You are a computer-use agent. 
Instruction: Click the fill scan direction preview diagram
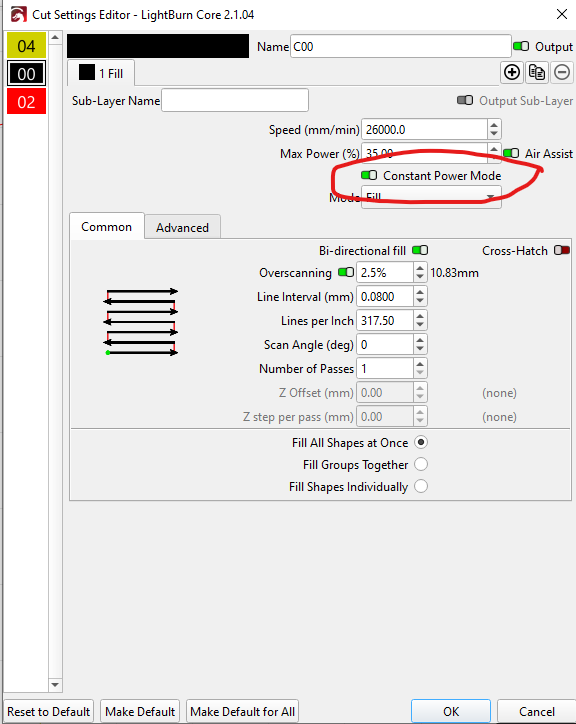[140, 322]
